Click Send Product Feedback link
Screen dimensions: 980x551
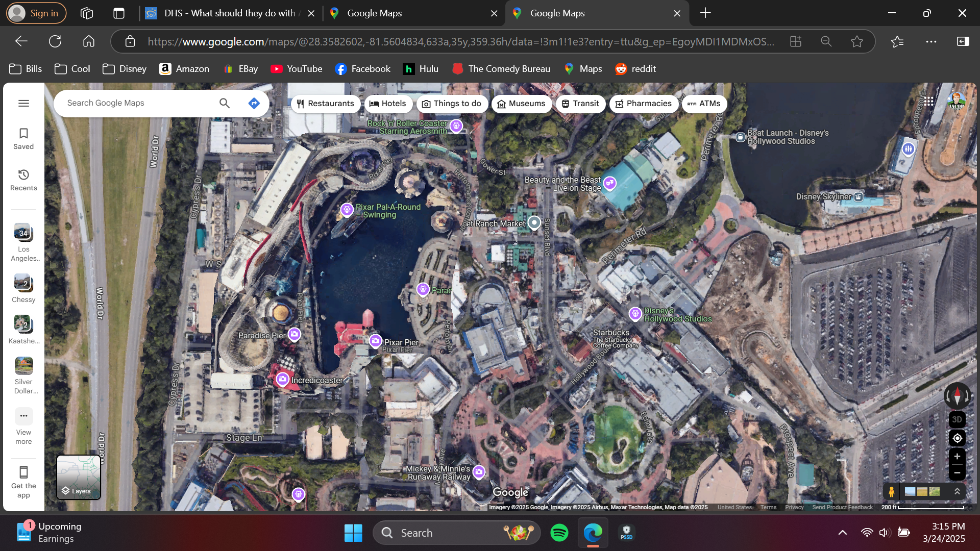[842, 507]
